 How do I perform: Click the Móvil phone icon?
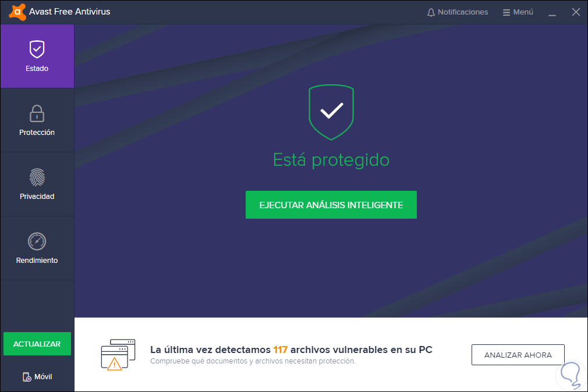point(27,377)
